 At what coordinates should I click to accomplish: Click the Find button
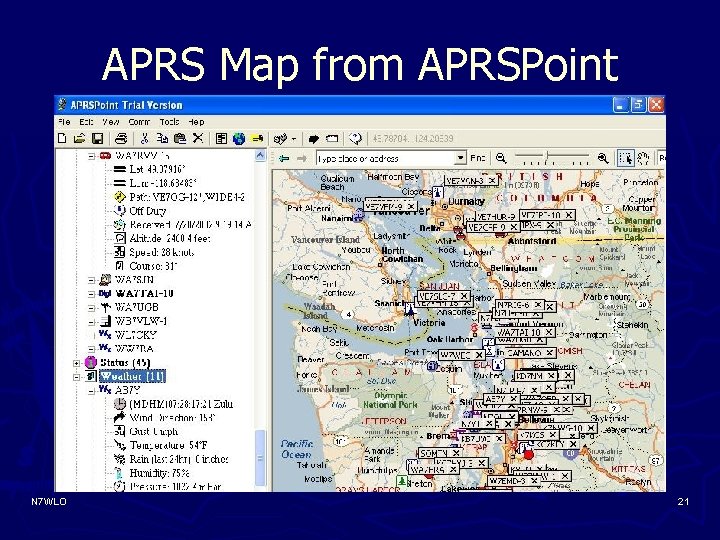(478, 158)
